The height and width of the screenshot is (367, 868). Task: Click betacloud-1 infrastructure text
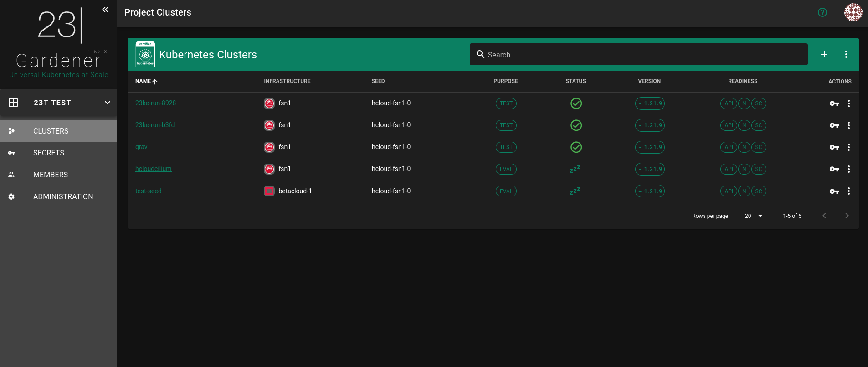click(x=295, y=191)
